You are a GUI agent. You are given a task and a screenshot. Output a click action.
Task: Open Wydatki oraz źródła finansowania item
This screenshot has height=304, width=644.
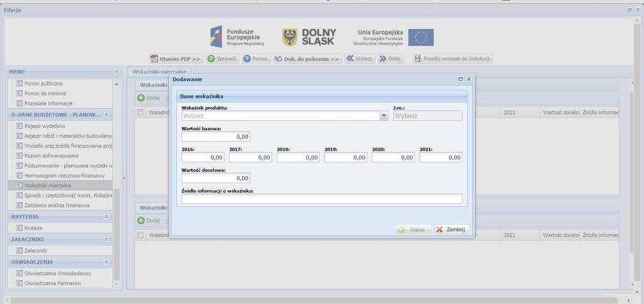click(64, 146)
